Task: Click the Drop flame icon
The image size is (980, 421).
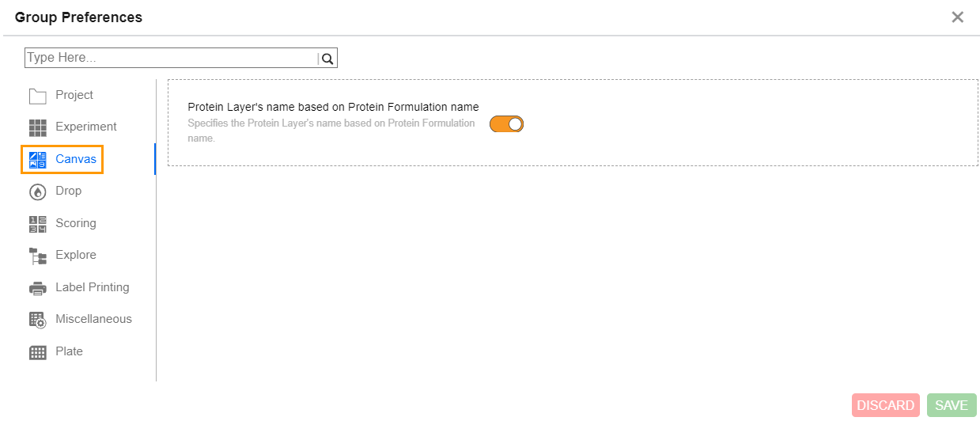Action: [x=38, y=192]
